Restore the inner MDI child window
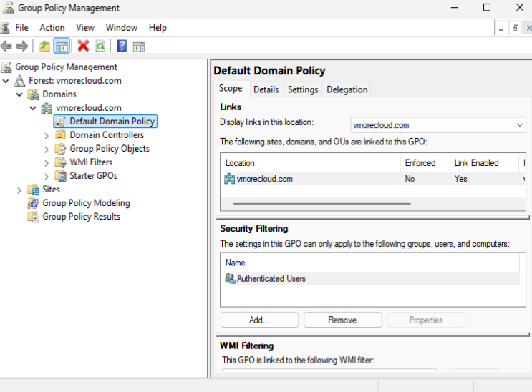This screenshot has height=392, width=532. click(x=515, y=28)
